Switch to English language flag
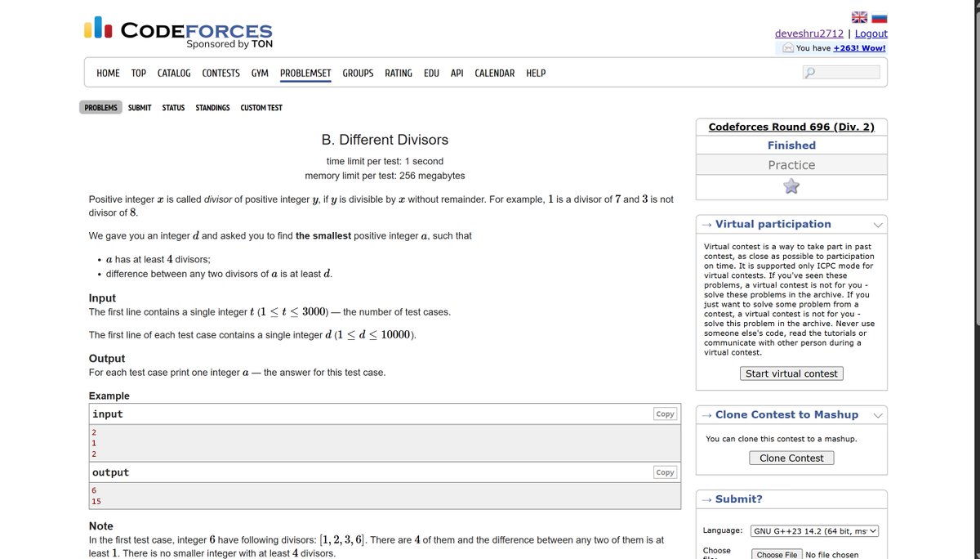The height and width of the screenshot is (559, 980). 860,17
